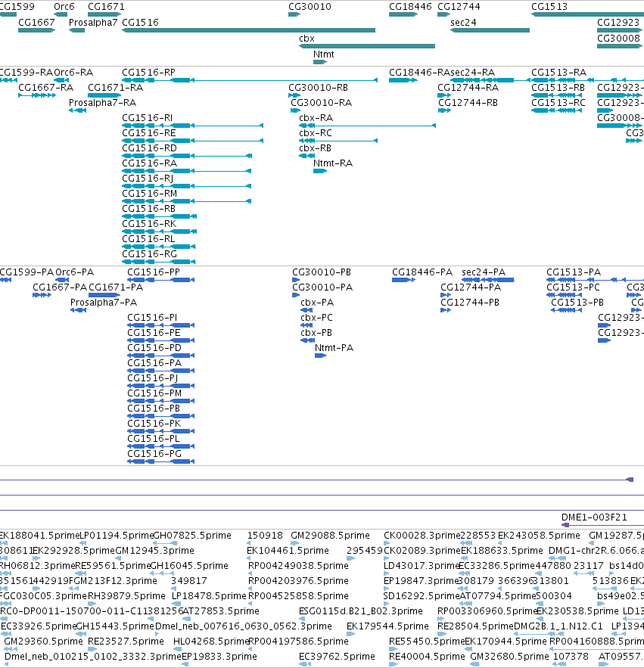Viewport: 644px width, 668px height.
Task: Click the CG1516-PP protein label
Action: [x=154, y=272]
